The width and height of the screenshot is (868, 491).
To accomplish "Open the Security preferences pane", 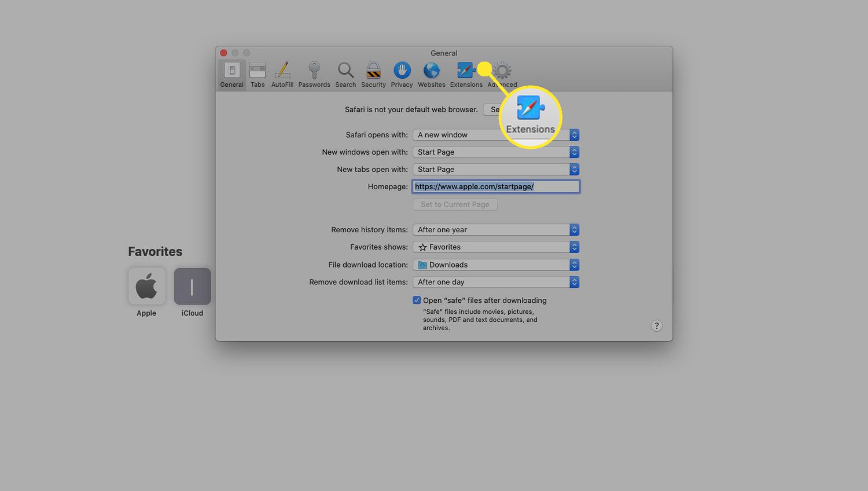I will pyautogui.click(x=373, y=75).
